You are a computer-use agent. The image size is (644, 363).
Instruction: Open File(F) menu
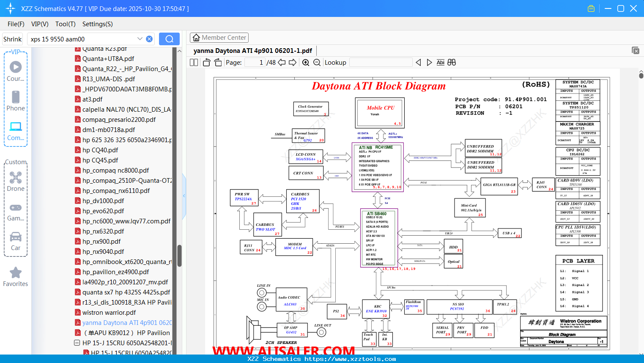click(16, 24)
